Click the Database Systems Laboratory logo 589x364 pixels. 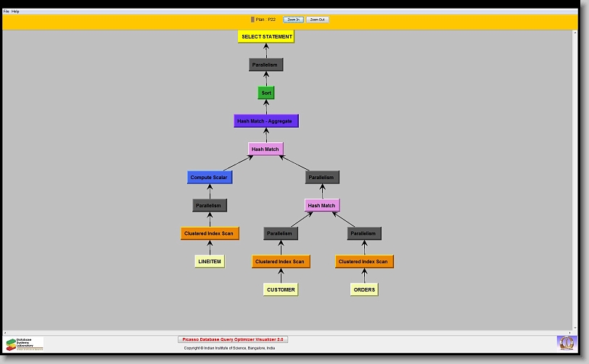tap(25, 344)
